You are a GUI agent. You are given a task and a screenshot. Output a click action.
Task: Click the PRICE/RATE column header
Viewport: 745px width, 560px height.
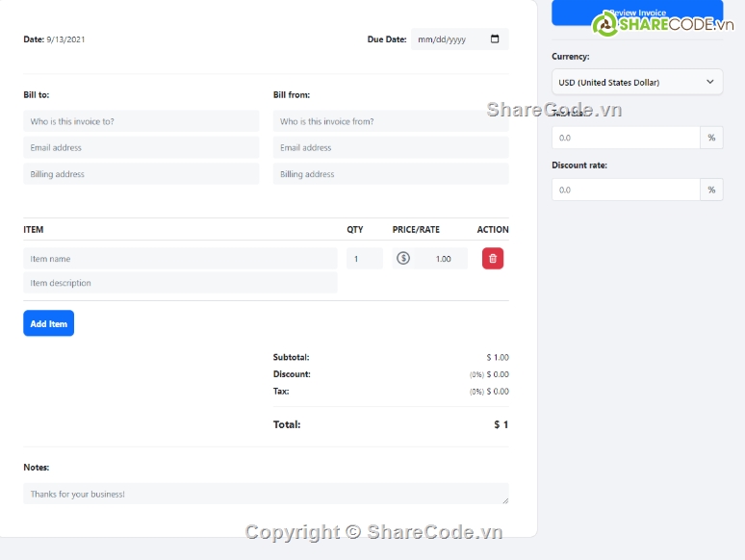click(x=416, y=229)
